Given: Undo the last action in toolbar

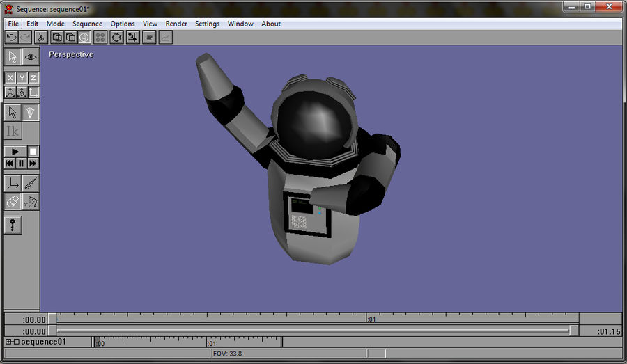Looking at the screenshot, I should click(x=12, y=38).
